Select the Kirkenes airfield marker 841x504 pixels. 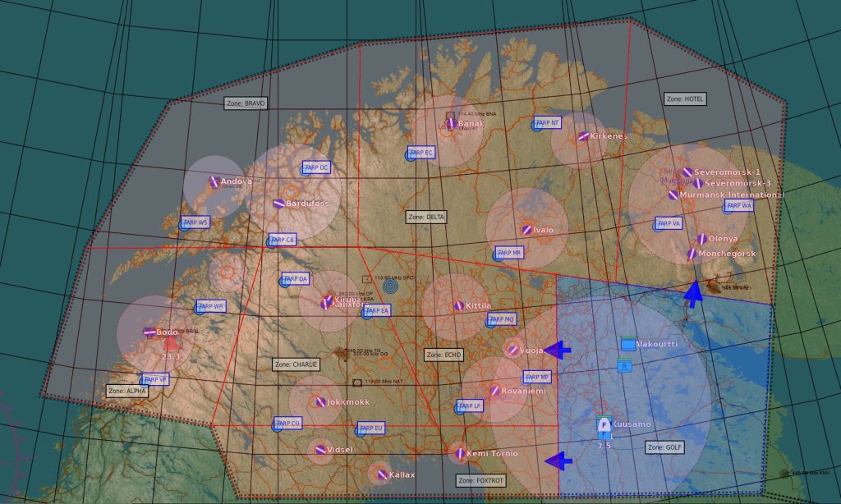pyautogui.click(x=582, y=136)
